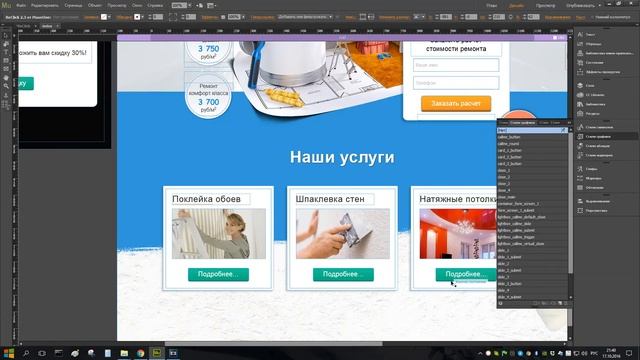Open the stroke color dropdown arrow

[x=142, y=17]
